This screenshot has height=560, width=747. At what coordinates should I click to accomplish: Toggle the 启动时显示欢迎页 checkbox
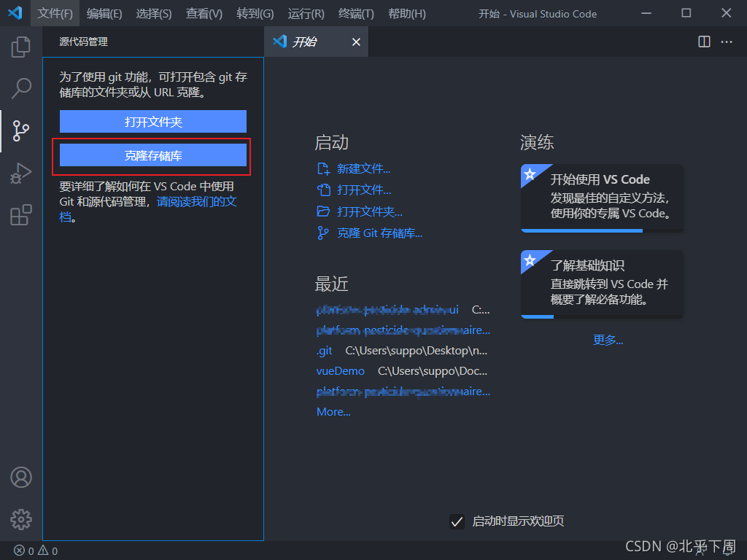(x=457, y=521)
